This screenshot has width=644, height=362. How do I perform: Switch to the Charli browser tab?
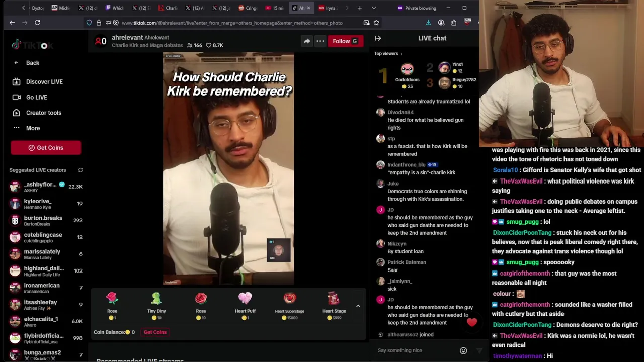click(168, 8)
